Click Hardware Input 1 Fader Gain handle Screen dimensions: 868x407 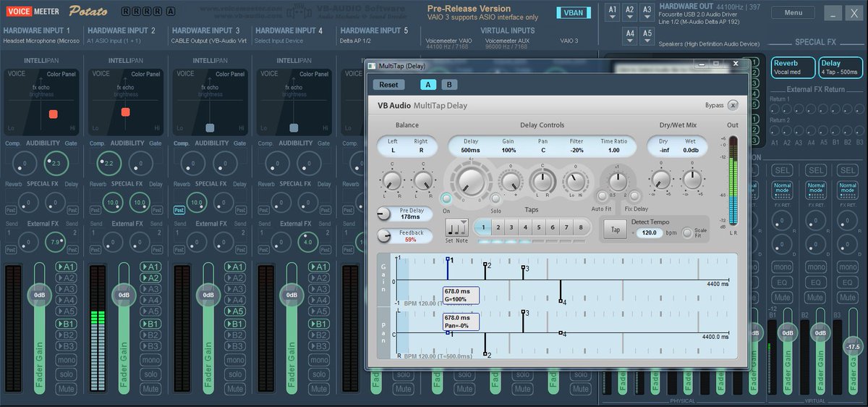click(x=39, y=295)
